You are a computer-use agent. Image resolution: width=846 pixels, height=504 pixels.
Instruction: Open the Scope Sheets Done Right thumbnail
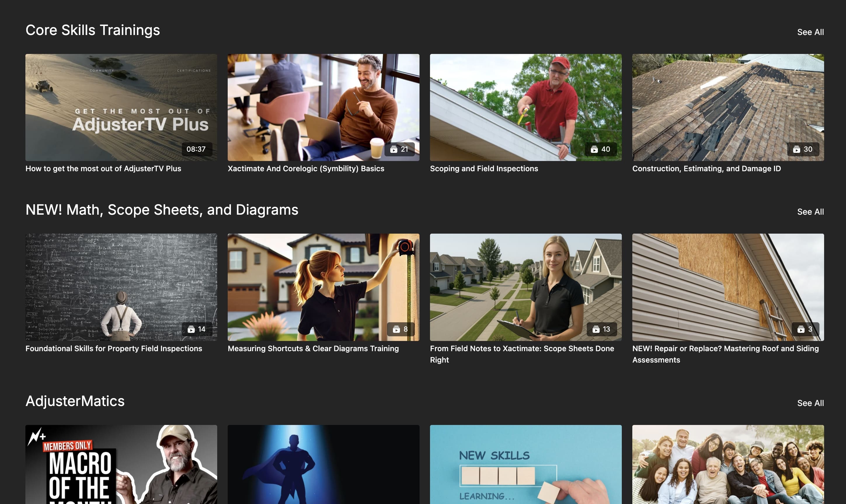(x=525, y=287)
